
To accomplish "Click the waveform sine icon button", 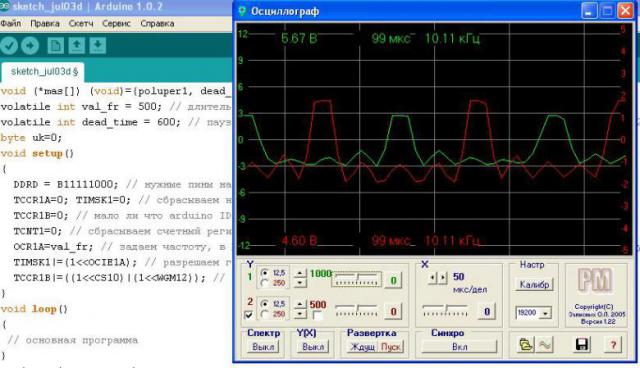I will [544, 345].
